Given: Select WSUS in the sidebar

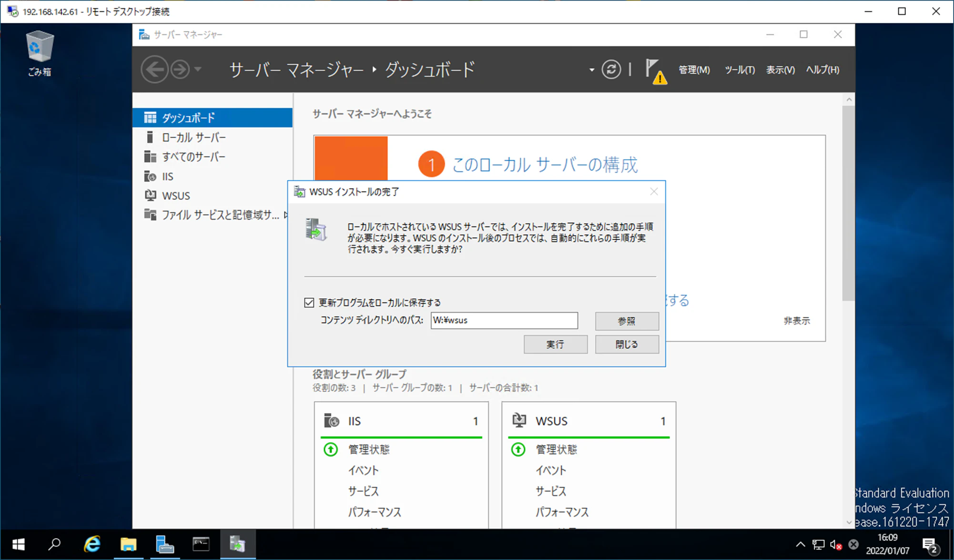Looking at the screenshot, I should point(213,196).
